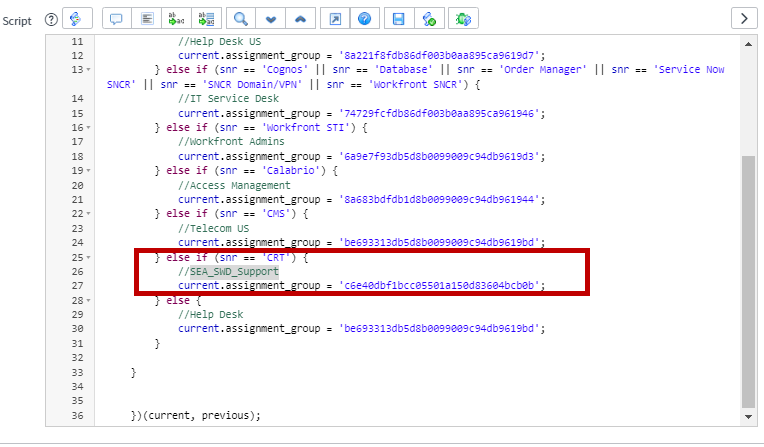
Task: Collapse code fold arrow at line 28
Action: 89,300
